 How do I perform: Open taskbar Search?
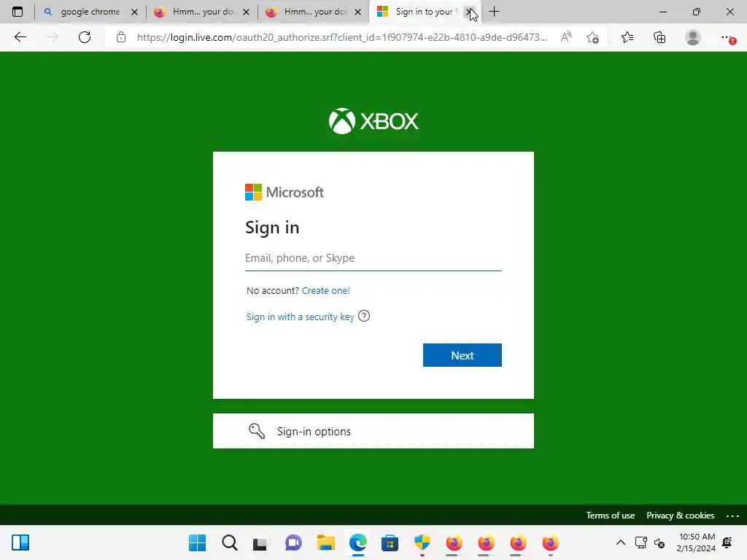(x=230, y=542)
